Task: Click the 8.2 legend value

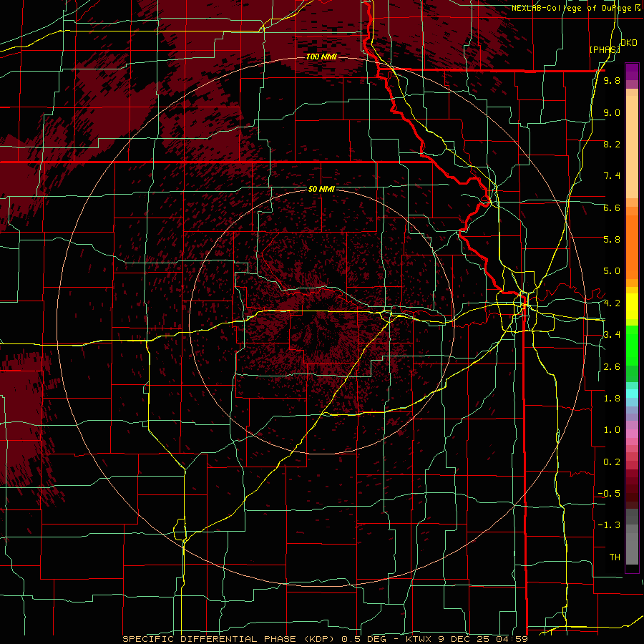Action: [612, 144]
